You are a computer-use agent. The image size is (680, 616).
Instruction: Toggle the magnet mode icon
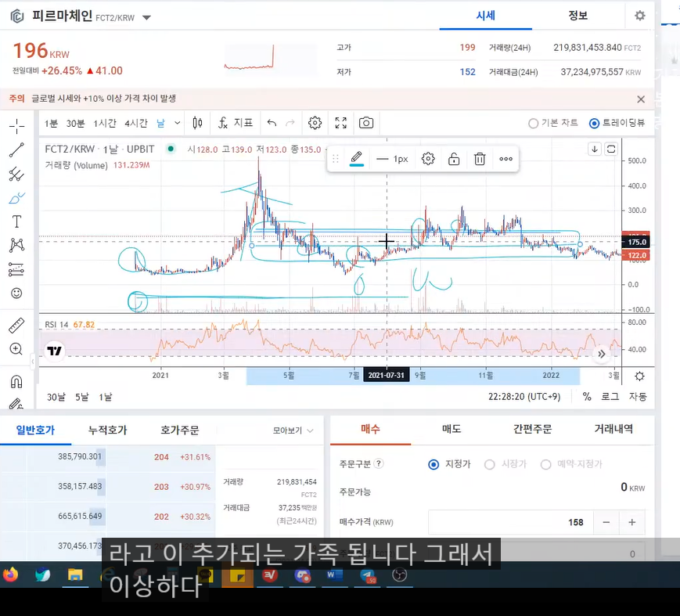pos(16,382)
